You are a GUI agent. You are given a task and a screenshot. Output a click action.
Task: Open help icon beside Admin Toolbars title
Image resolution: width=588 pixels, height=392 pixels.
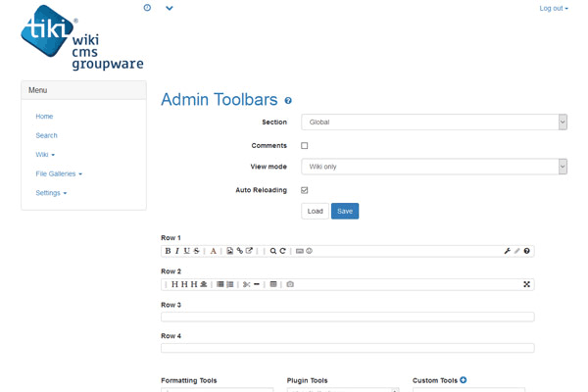click(x=288, y=100)
